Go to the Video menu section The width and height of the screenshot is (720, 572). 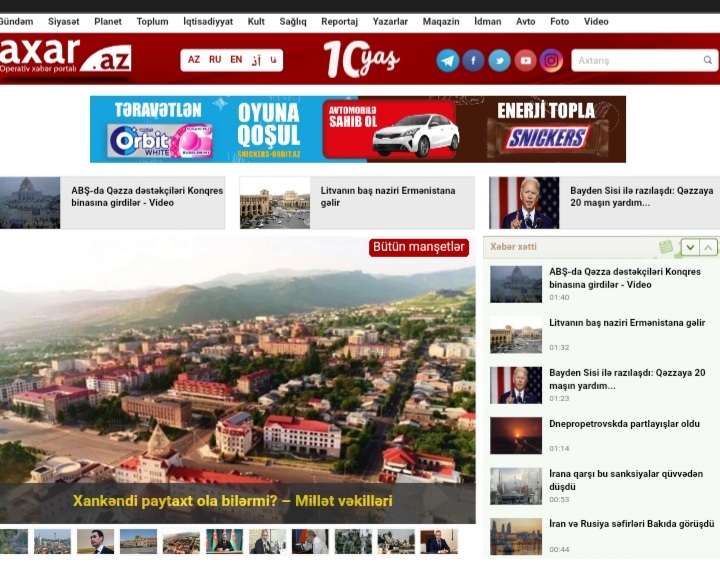pyautogui.click(x=596, y=21)
